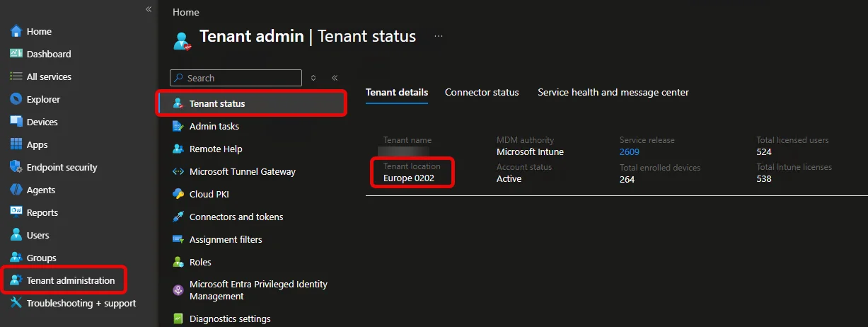The image size is (868, 327).
Task: Click the Diagnostics settings icon
Action: point(178,319)
